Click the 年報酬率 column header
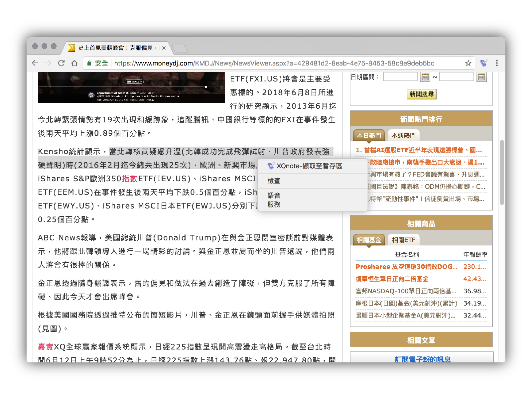 coord(475,254)
